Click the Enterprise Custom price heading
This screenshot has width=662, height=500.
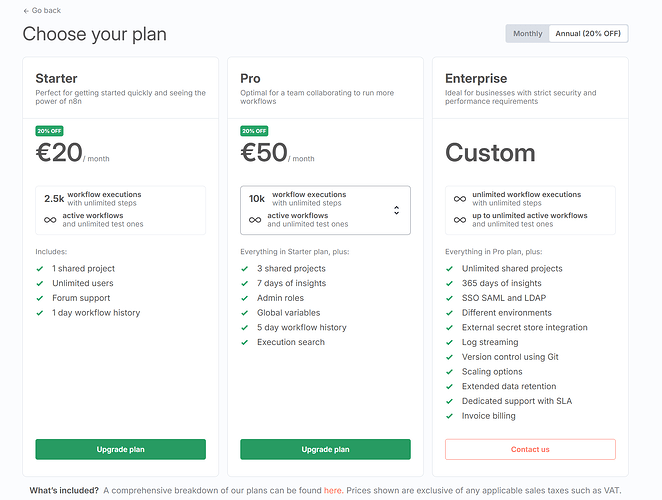tap(490, 153)
